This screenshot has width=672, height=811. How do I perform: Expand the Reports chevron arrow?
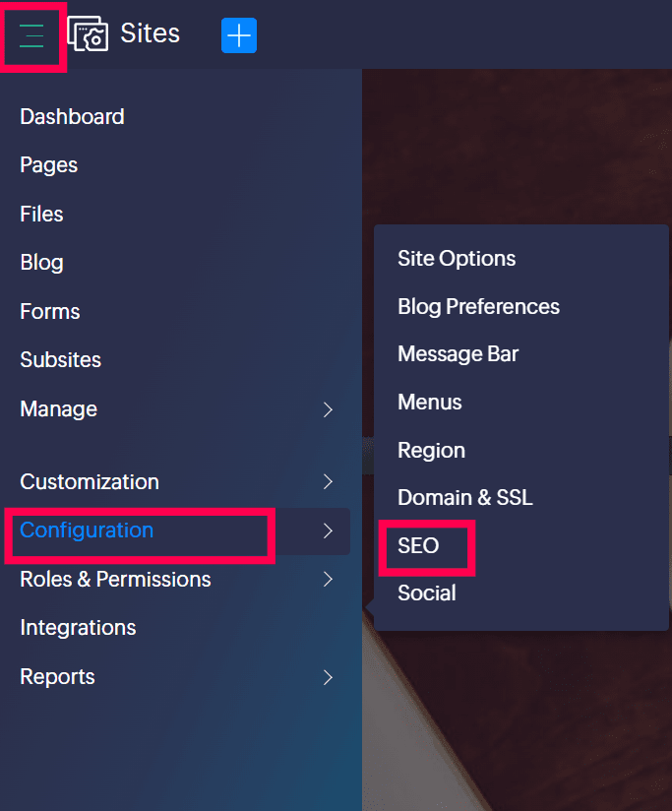[328, 677]
